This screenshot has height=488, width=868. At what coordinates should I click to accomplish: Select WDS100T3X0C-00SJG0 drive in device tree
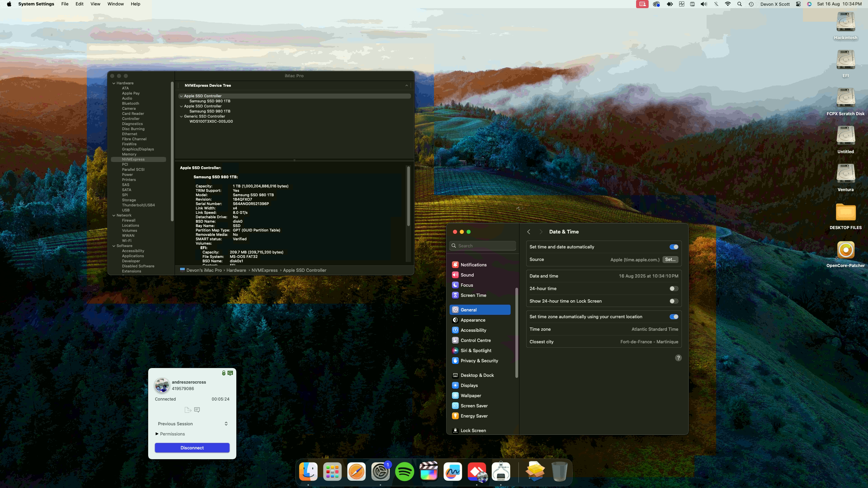tap(211, 121)
